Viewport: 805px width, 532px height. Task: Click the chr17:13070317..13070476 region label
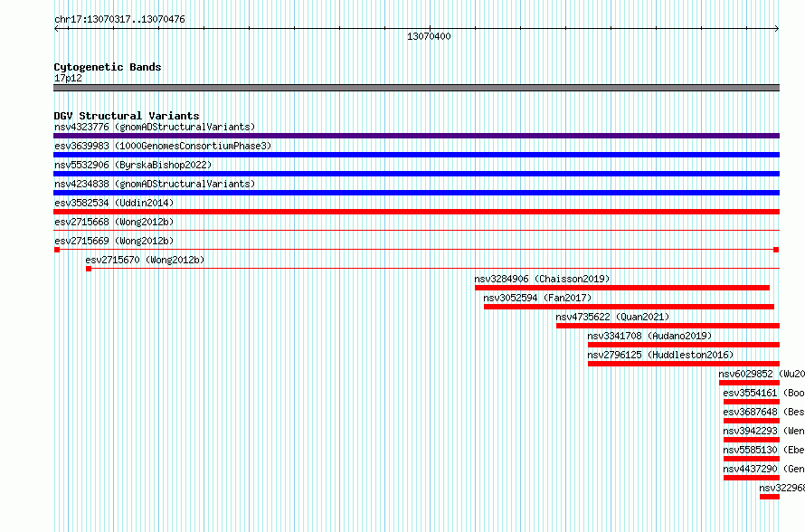pyautogui.click(x=119, y=19)
